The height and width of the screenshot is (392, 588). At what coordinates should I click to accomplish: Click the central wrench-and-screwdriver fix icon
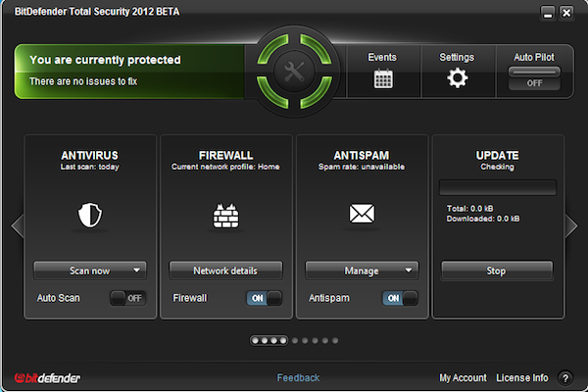coord(294,72)
